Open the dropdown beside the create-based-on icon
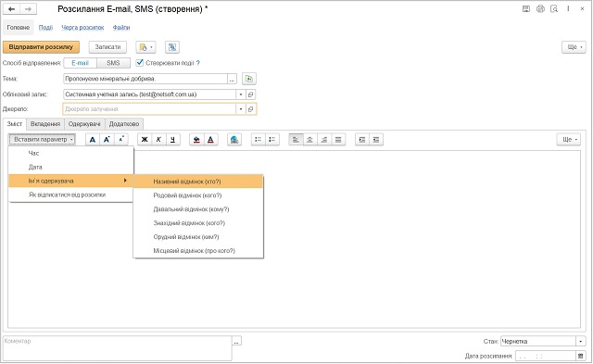This screenshot has height=364, width=593. click(x=145, y=47)
